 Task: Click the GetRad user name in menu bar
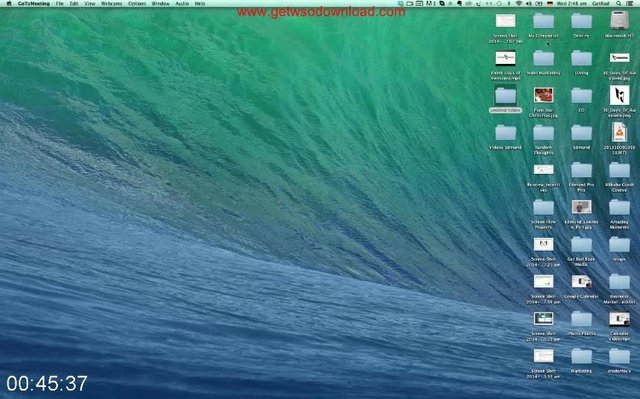tap(601, 3)
